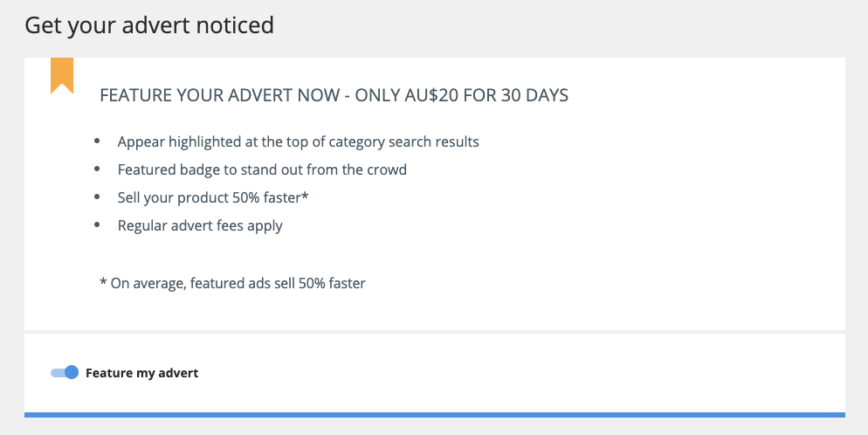Click the Feature Your Advert Now headline
The width and height of the screenshot is (868, 435).
tap(334, 95)
